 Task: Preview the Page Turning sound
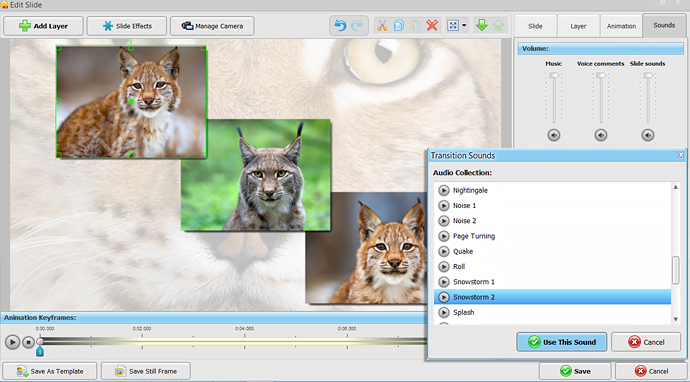(x=444, y=236)
